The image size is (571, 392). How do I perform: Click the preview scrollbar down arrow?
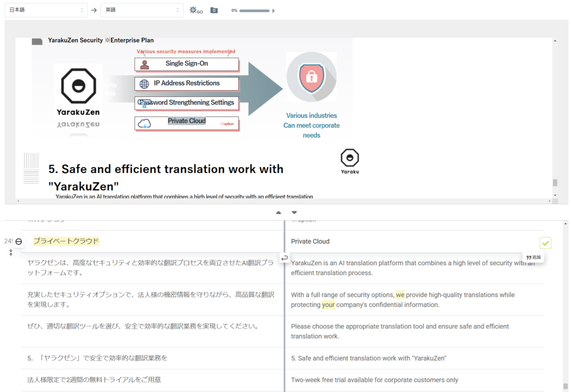pyautogui.click(x=555, y=195)
